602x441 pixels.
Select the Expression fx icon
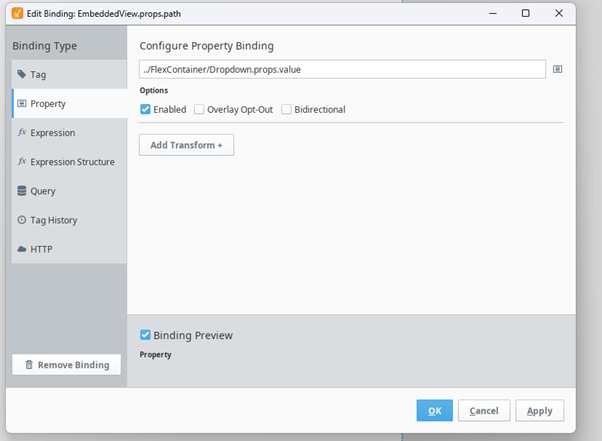[x=22, y=132]
